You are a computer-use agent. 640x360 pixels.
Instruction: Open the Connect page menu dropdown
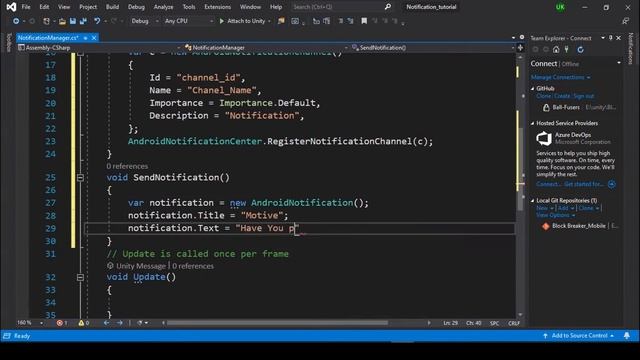[x=619, y=63]
